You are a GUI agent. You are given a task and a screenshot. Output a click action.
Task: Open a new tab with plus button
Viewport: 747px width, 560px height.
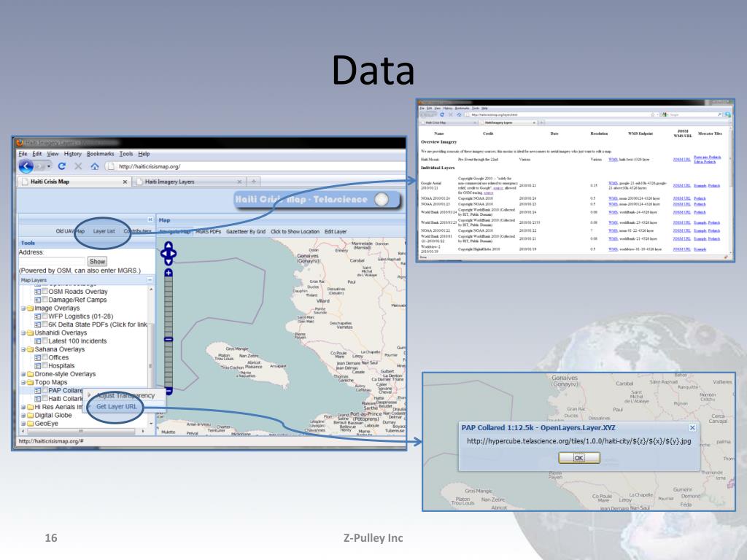pyautogui.click(x=253, y=182)
